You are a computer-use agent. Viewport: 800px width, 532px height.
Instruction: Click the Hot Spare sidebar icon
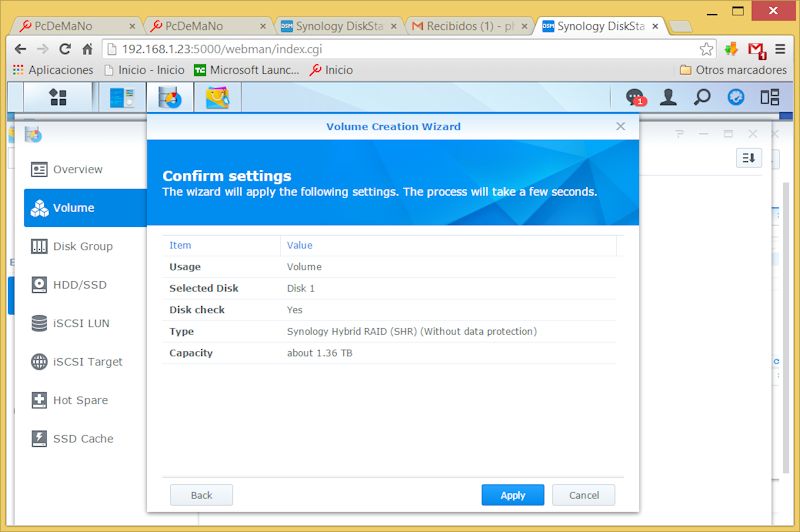click(x=39, y=400)
